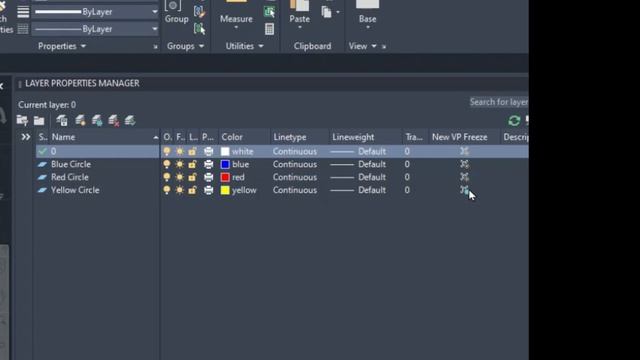This screenshot has height=360, width=640.
Task: Create a New Layer icon
Action: point(80,120)
